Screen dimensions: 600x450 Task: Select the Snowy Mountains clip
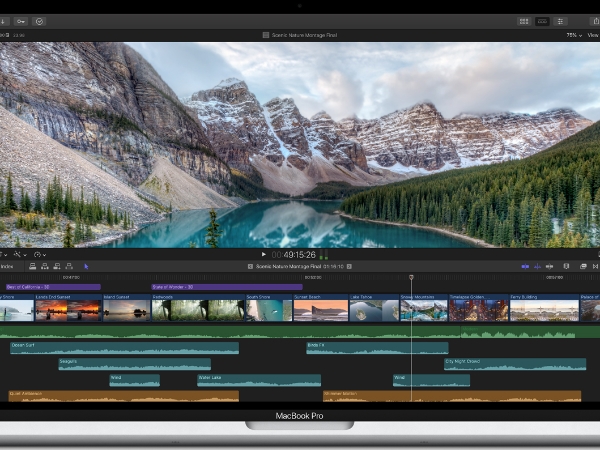pos(424,308)
